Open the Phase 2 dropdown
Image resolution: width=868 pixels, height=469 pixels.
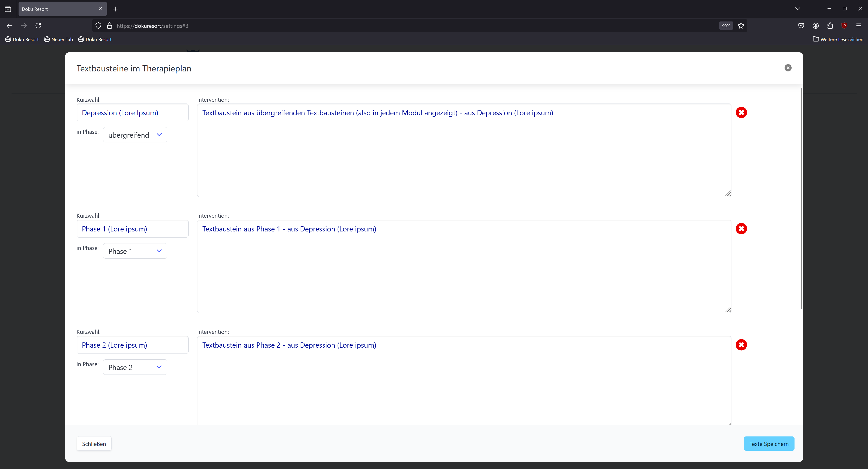click(x=135, y=367)
